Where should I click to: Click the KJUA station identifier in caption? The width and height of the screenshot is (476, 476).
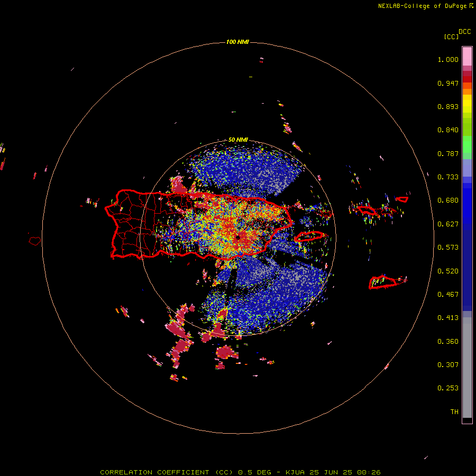pos(296,472)
